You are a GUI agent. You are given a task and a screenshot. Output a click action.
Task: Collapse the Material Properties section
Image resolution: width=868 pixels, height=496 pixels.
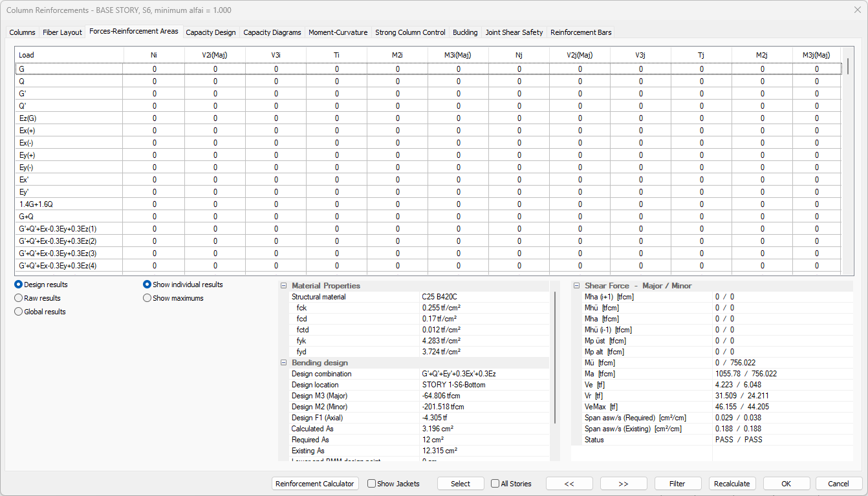click(x=283, y=286)
